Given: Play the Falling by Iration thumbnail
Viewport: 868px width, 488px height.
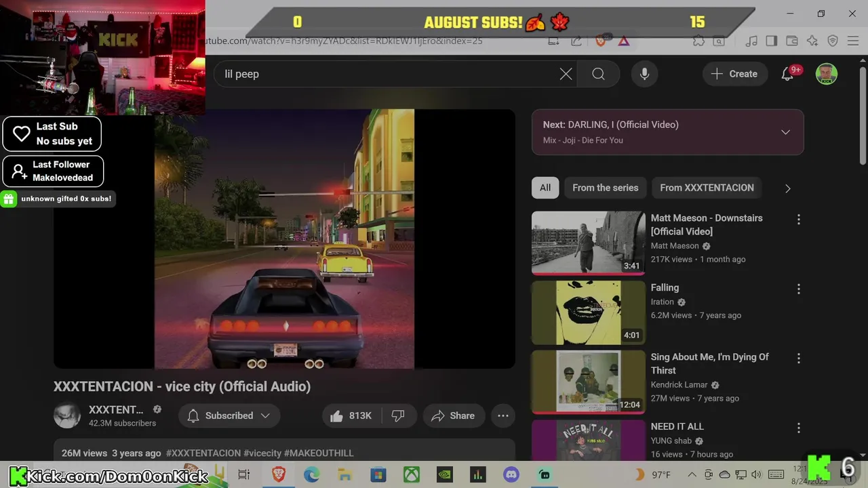Looking at the screenshot, I should tap(588, 312).
